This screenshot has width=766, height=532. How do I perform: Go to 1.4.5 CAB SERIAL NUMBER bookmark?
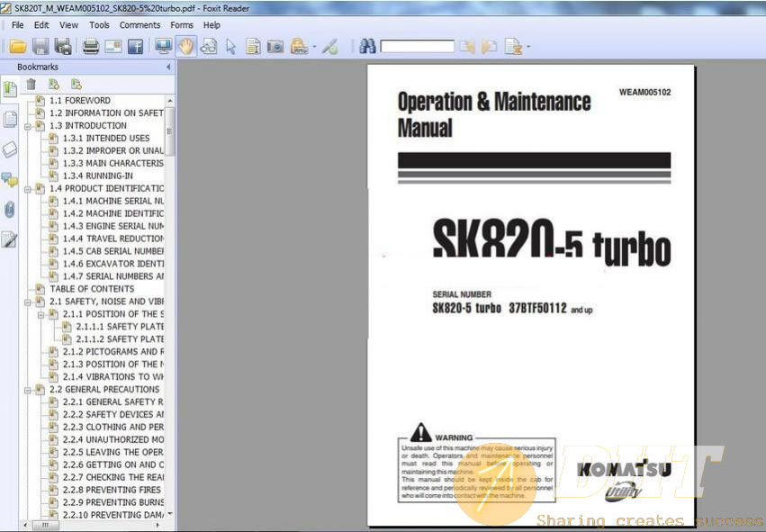coord(113,251)
